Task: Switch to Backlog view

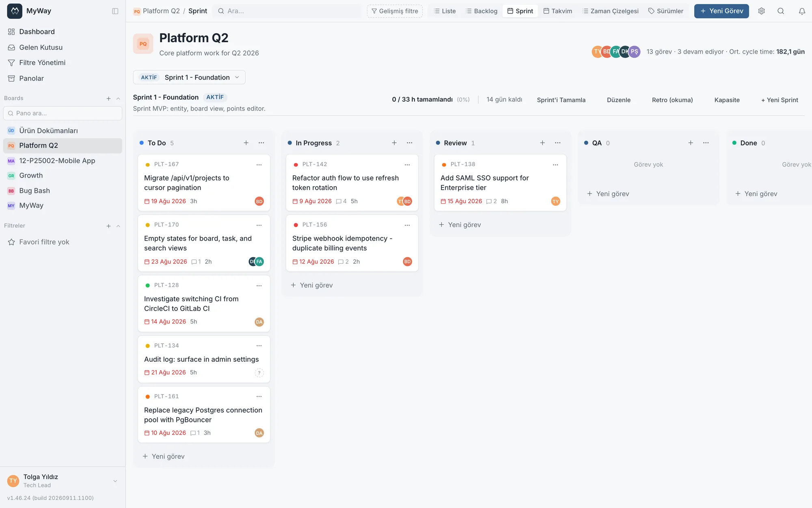Action: (482, 11)
